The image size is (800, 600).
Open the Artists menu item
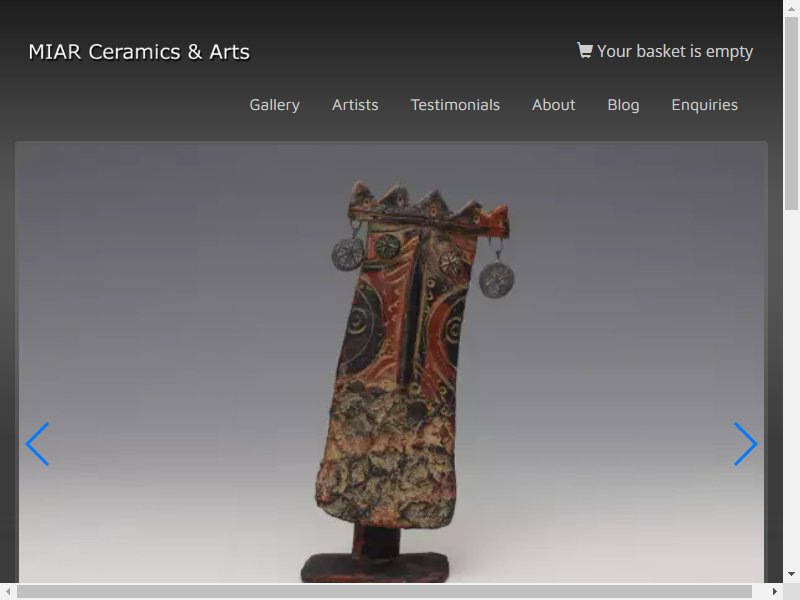tap(355, 105)
